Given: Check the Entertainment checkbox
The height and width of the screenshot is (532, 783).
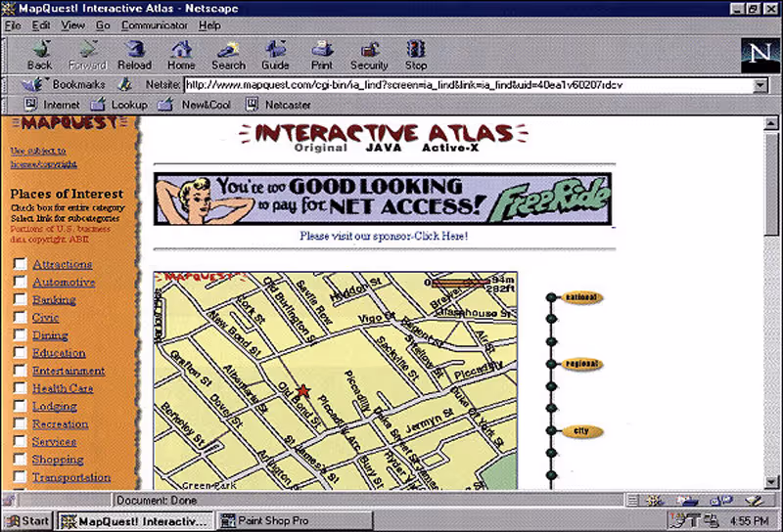Looking at the screenshot, I should [20, 371].
